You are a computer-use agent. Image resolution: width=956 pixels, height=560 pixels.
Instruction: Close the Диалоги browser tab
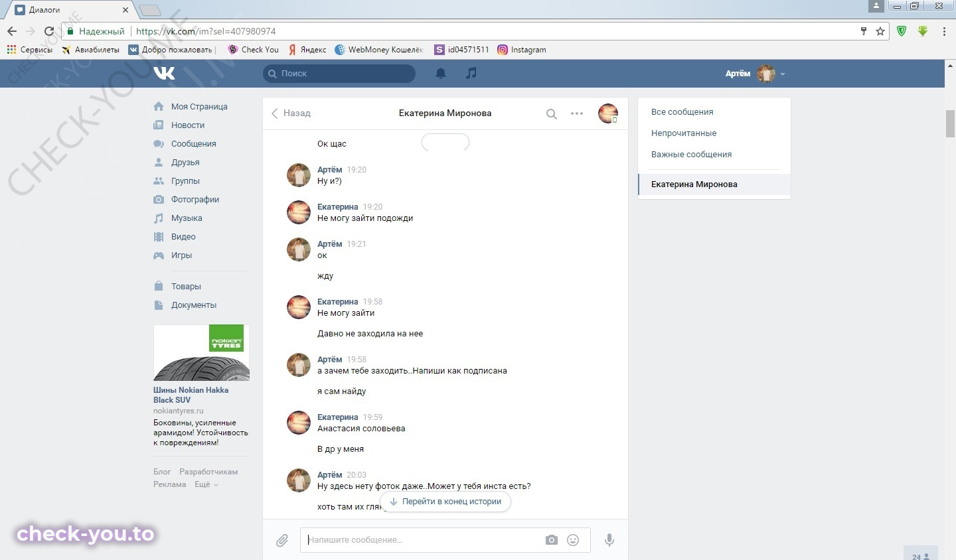click(125, 10)
